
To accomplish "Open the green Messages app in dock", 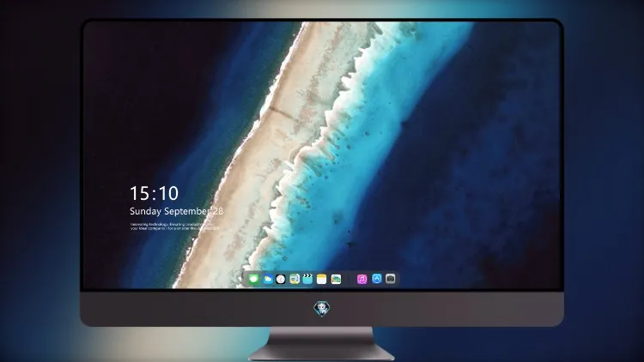I will 254,279.
